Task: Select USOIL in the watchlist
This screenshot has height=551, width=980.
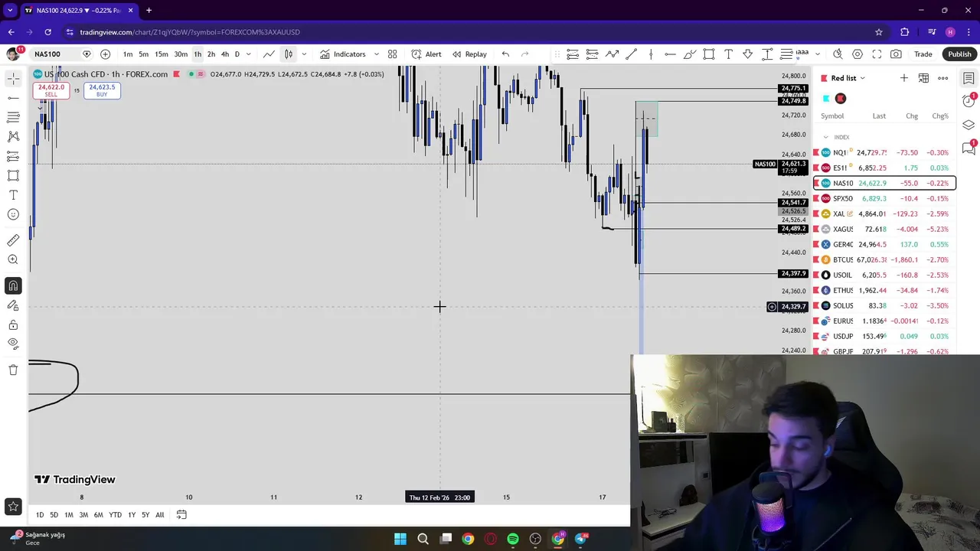Action: tap(884, 275)
